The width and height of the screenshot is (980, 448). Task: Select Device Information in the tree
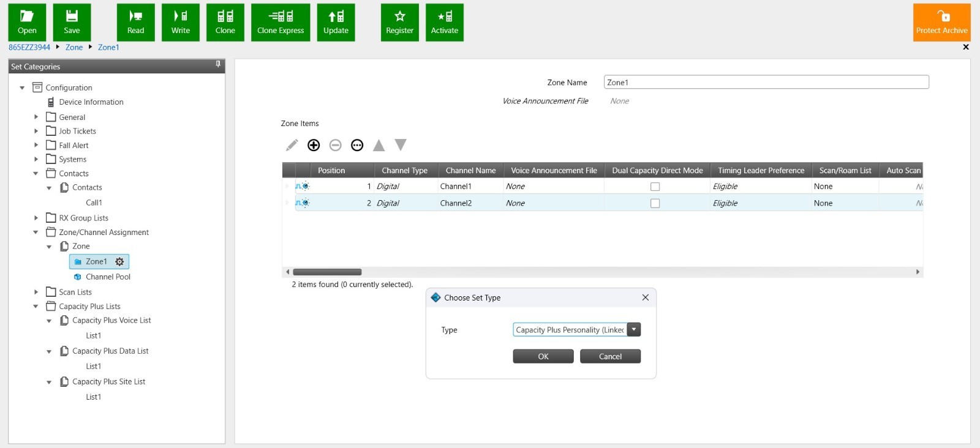(x=91, y=102)
